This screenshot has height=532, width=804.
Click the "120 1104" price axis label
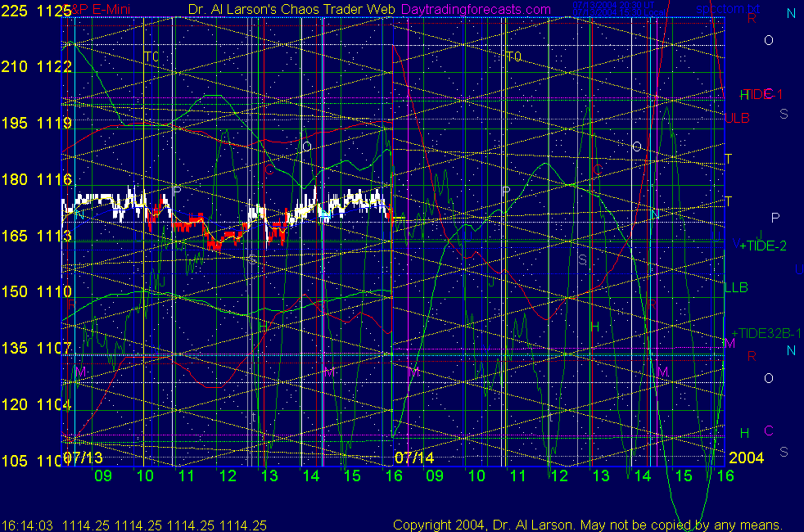(x=36, y=404)
